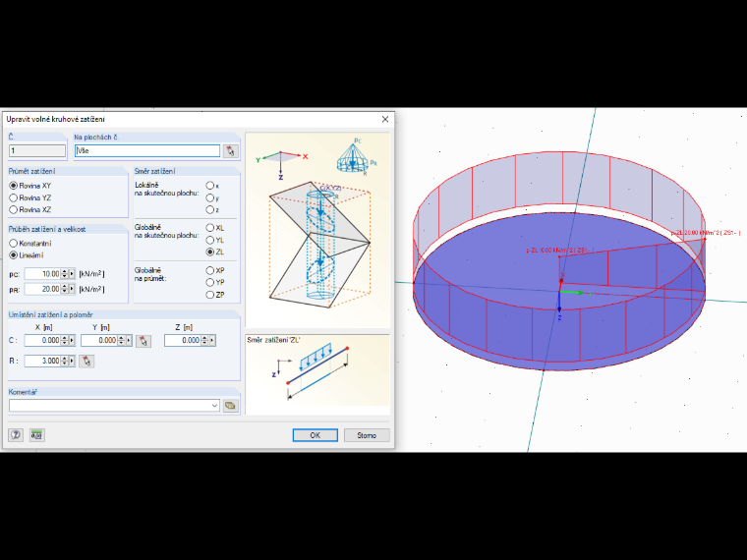747x560 pixels.
Task: Pick radius R graphically in the model
Action: click(x=86, y=361)
